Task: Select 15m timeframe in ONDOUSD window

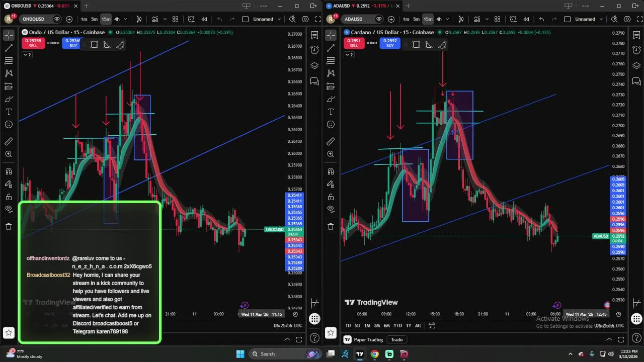Action: [x=106, y=19]
